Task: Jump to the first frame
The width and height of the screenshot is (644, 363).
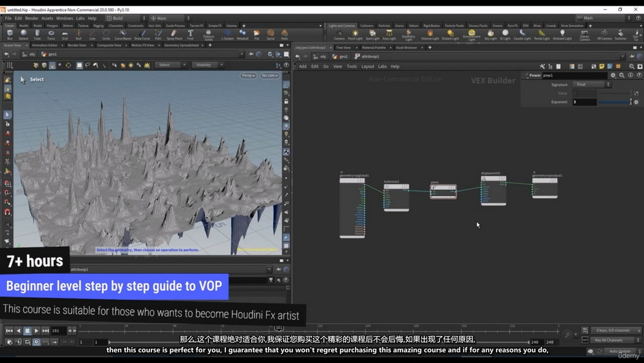Action: point(9,331)
